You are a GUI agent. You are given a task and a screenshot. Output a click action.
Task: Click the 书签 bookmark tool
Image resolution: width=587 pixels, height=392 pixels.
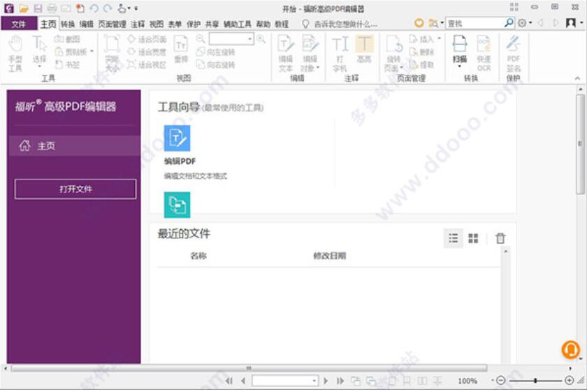tap(67, 65)
